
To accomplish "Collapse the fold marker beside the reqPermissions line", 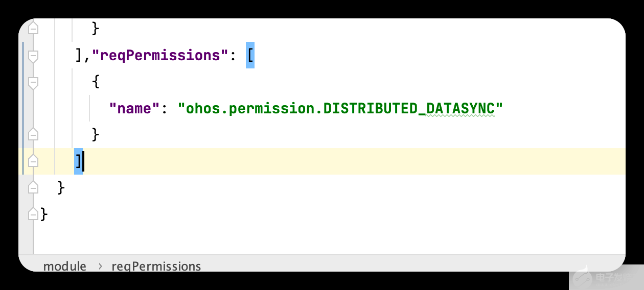I will coord(33,56).
